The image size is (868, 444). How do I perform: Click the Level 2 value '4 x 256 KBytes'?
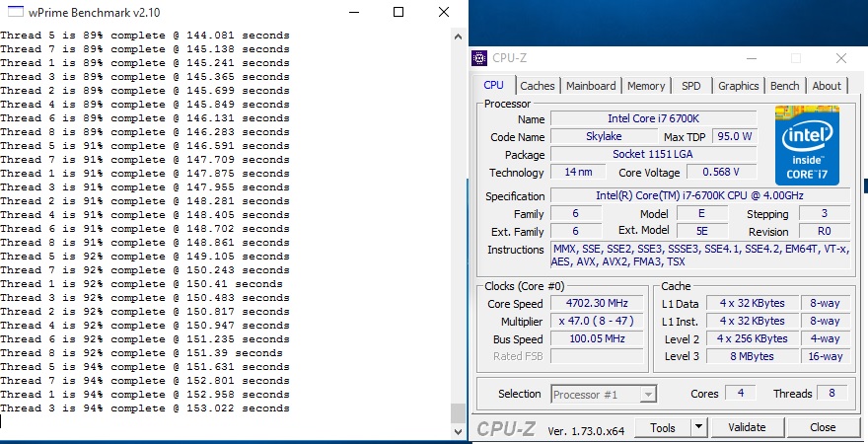tap(753, 338)
